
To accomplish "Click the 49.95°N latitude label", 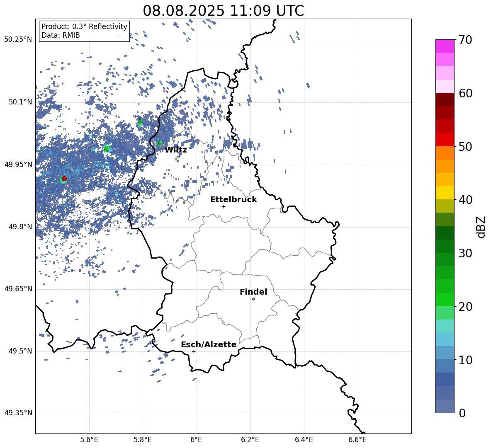I will coord(18,165).
